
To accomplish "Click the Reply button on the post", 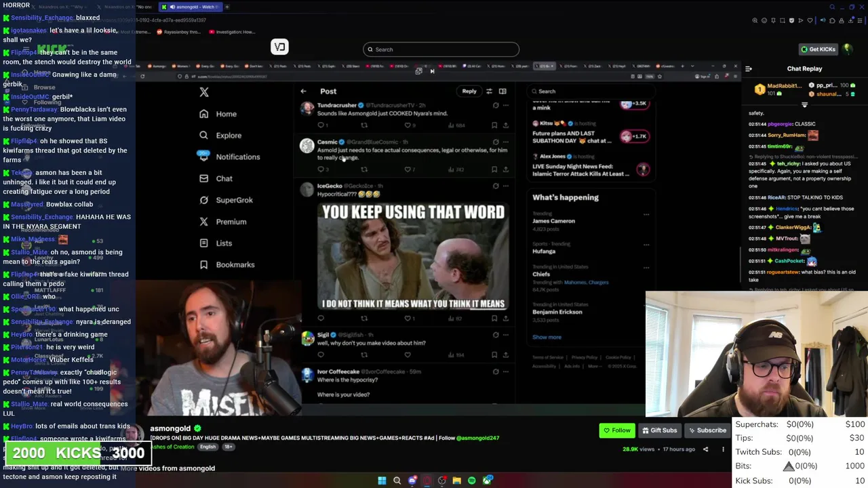I will click(x=469, y=91).
